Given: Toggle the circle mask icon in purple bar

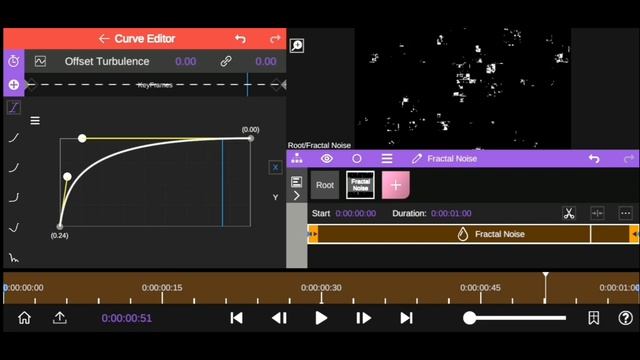Looking at the screenshot, I should coord(357,158).
